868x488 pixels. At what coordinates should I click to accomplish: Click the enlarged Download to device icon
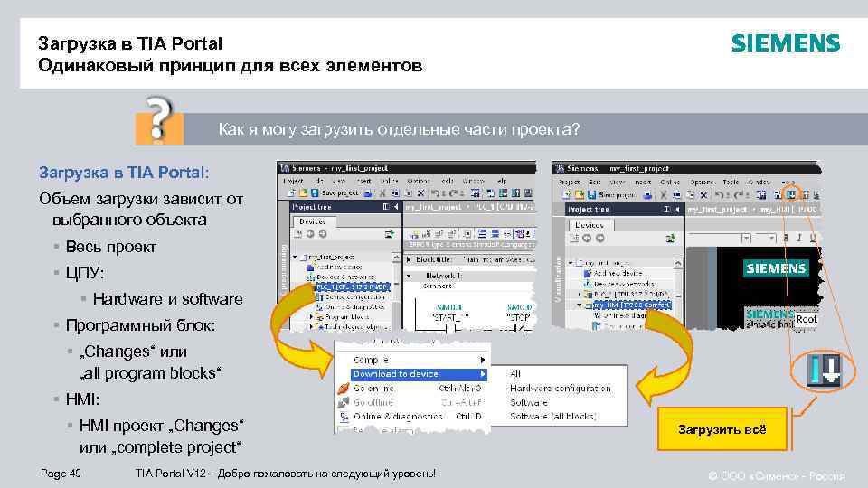point(824,371)
